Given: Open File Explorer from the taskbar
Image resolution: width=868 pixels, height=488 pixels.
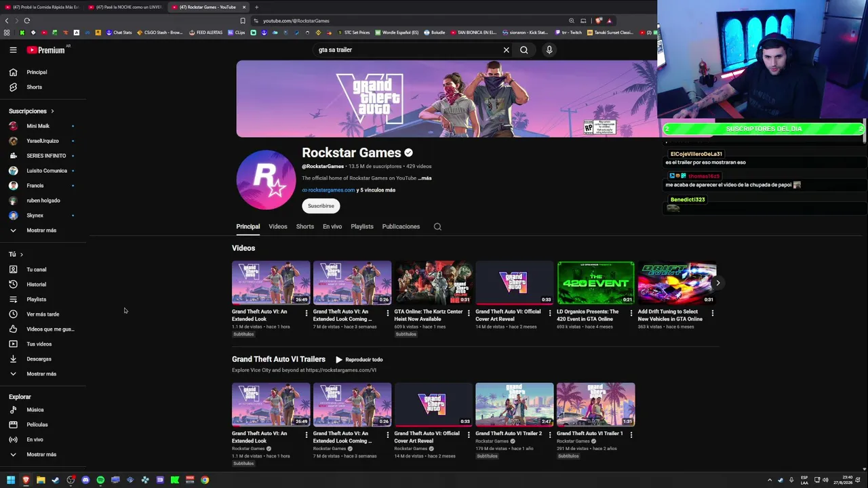Looking at the screenshot, I should tap(41, 480).
